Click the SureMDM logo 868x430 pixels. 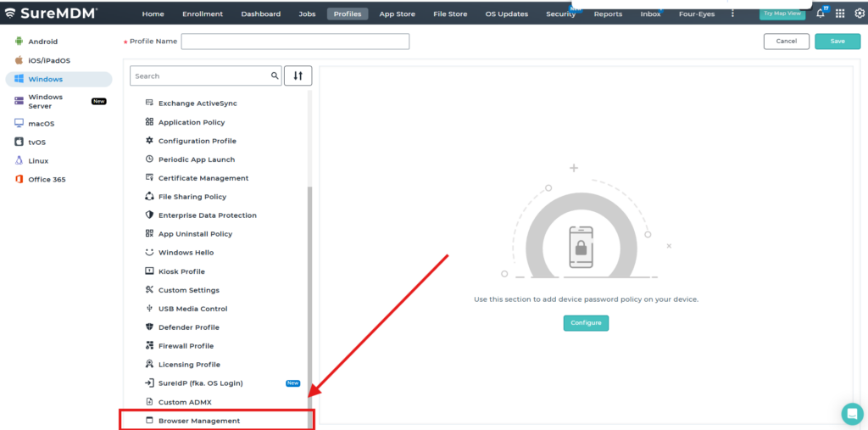coord(51,14)
